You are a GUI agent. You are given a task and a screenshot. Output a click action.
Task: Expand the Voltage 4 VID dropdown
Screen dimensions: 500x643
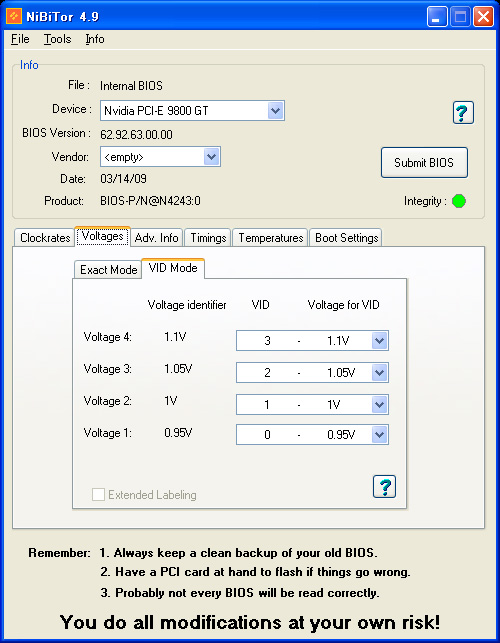pos(379,340)
